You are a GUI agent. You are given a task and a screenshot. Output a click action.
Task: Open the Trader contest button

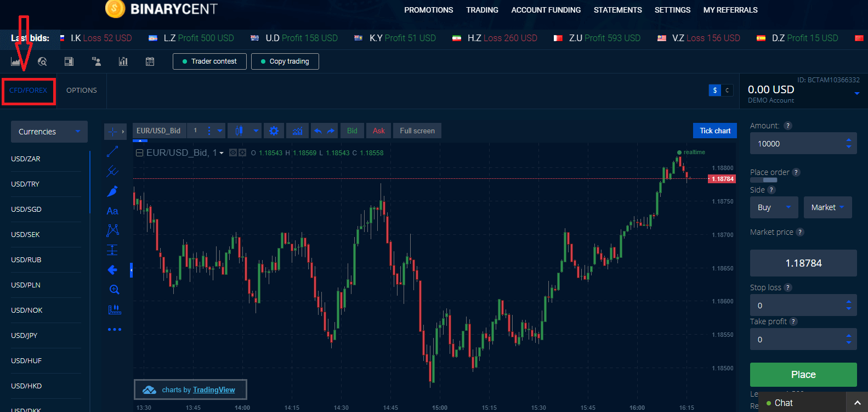point(209,61)
